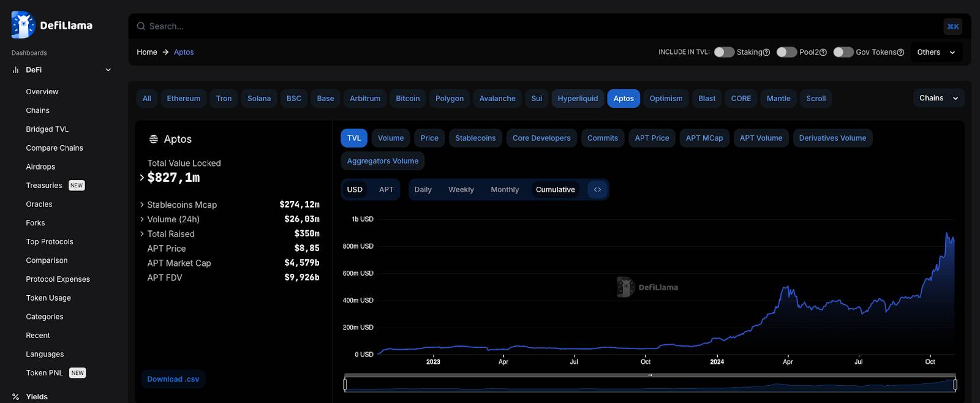980x403 pixels.
Task: Select the APT MCap chart tab
Action: 704,138
